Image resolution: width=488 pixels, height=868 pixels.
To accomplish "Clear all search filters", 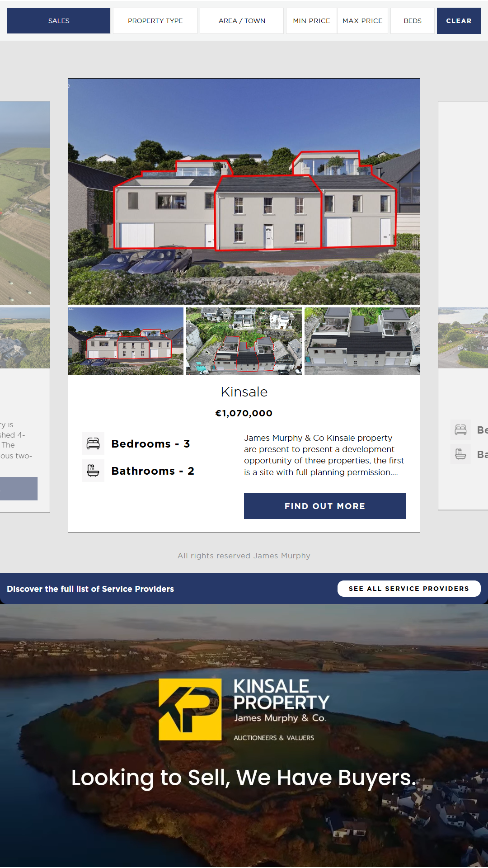I will coord(459,21).
